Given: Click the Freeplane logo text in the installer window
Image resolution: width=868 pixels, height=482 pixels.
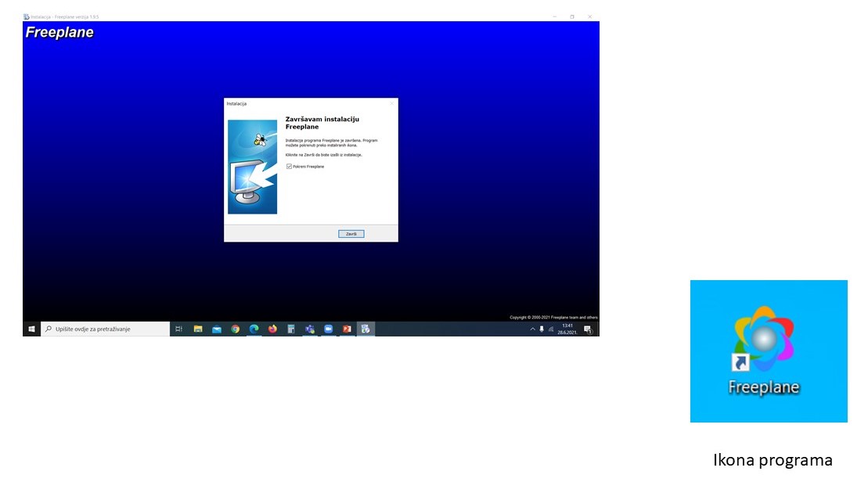Looking at the screenshot, I should click(59, 33).
